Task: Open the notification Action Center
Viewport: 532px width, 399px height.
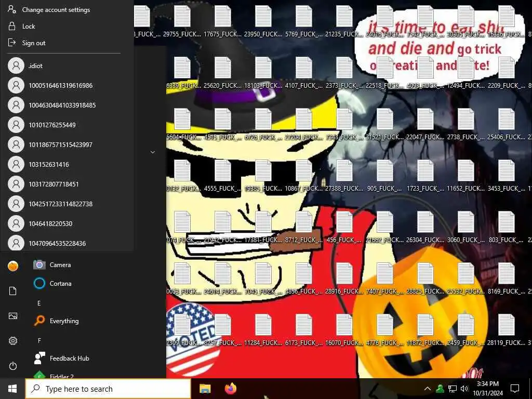Action: click(515, 389)
